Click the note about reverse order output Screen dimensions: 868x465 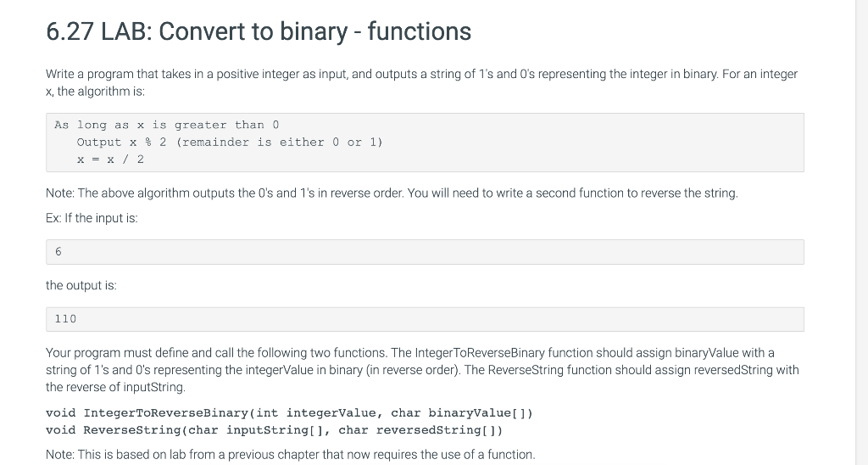coord(392,193)
